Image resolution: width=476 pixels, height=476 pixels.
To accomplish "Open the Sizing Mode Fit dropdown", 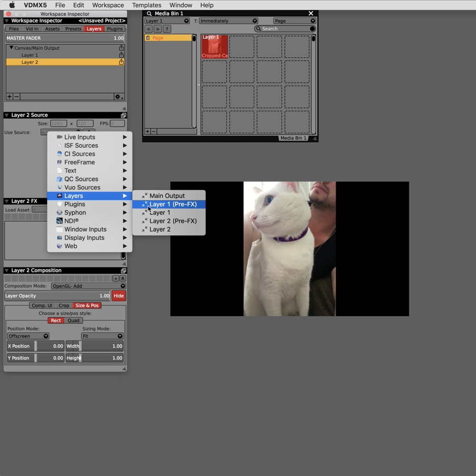I will (102, 336).
